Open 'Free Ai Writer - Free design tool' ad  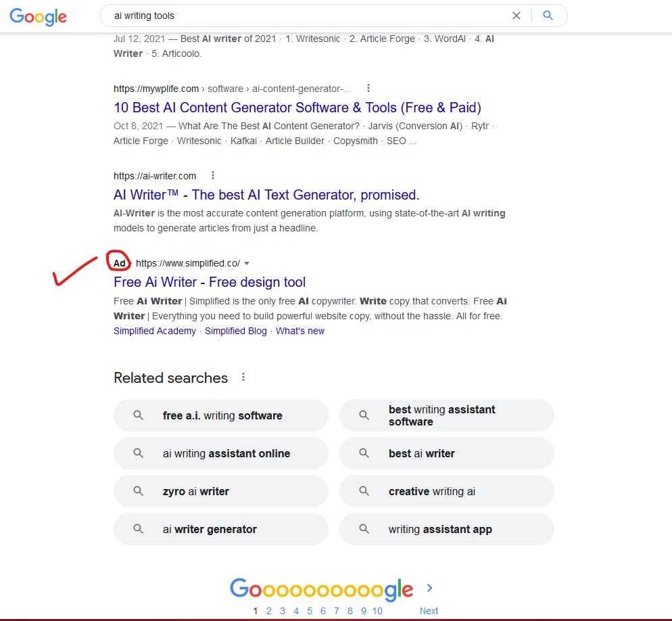(x=210, y=282)
